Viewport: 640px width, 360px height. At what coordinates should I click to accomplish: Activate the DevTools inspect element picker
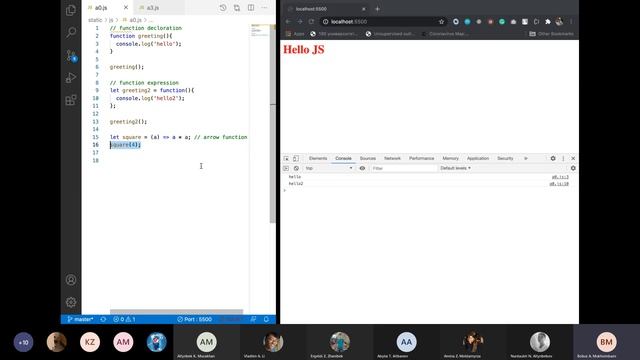coord(286,158)
